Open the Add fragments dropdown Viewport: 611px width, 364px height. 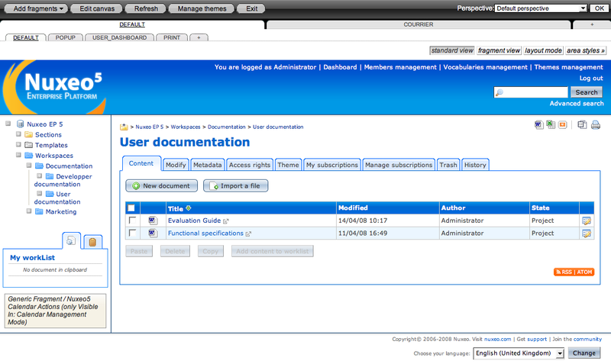[35, 8]
